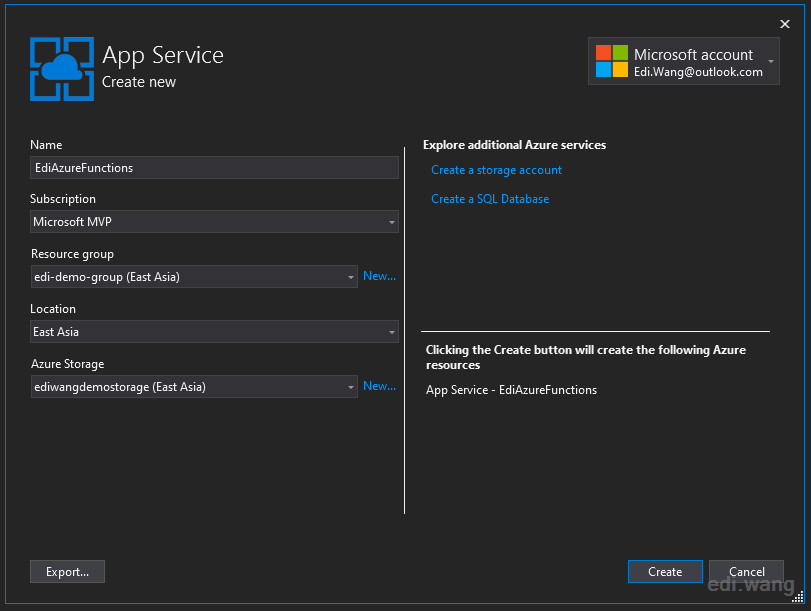This screenshot has width=811, height=611.
Task: Click the 'Resource group' field label
Action: tap(72, 254)
